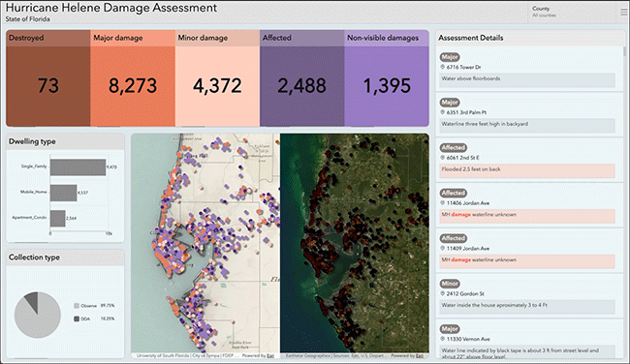
Task: Select the '6351 3rd Palm Pt' address
Action: coord(466,112)
